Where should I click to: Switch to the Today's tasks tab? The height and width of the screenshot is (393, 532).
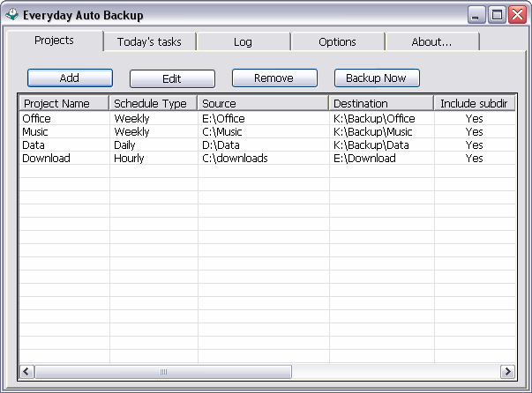pos(149,41)
